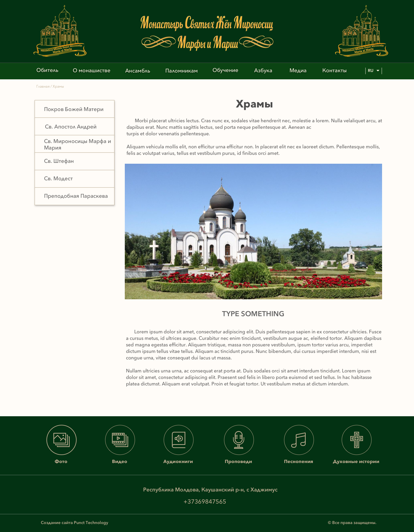Click the left monastery logo emblem
Screen dimensions: 414x532
pyautogui.click(x=60, y=31)
